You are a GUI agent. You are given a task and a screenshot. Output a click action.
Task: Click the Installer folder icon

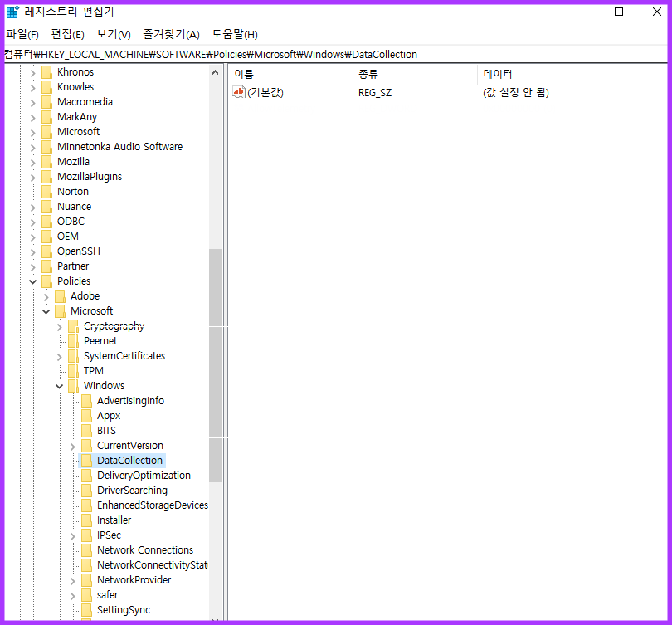(x=86, y=520)
